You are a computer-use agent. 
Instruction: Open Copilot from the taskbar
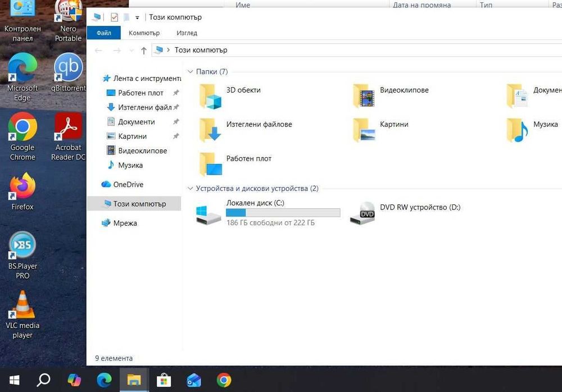tap(74, 380)
